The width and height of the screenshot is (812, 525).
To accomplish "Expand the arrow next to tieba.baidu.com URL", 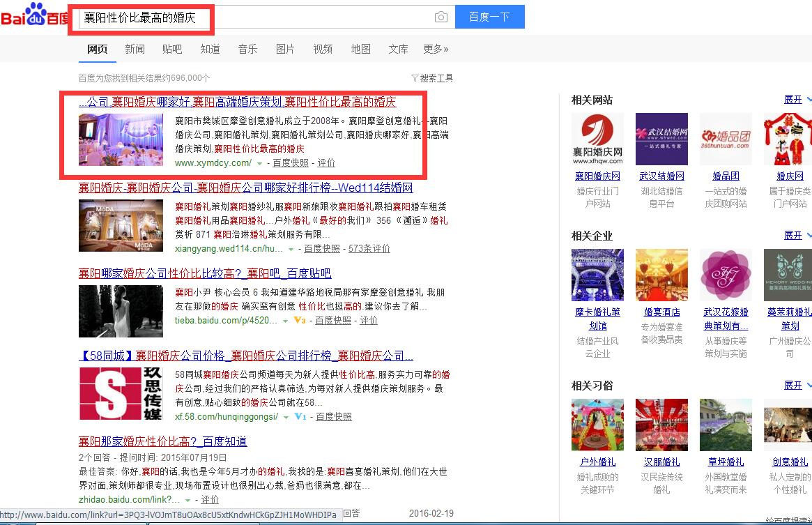I will pyautogui.click(x=285, y=321).
